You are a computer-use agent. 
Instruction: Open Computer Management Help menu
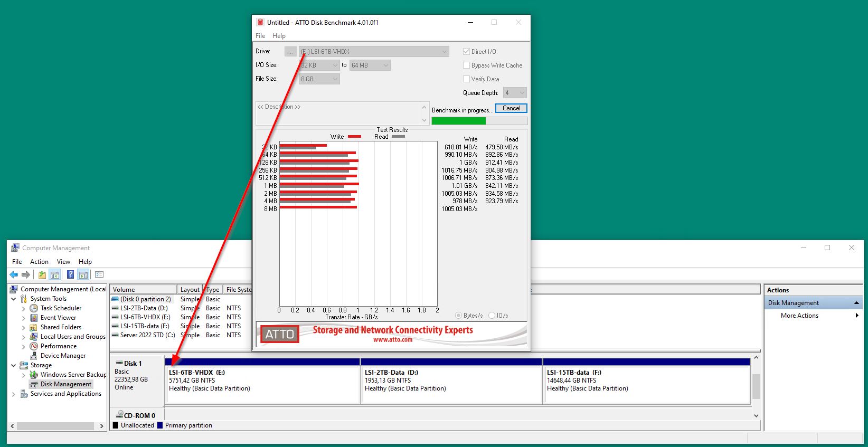coord(85,262)
